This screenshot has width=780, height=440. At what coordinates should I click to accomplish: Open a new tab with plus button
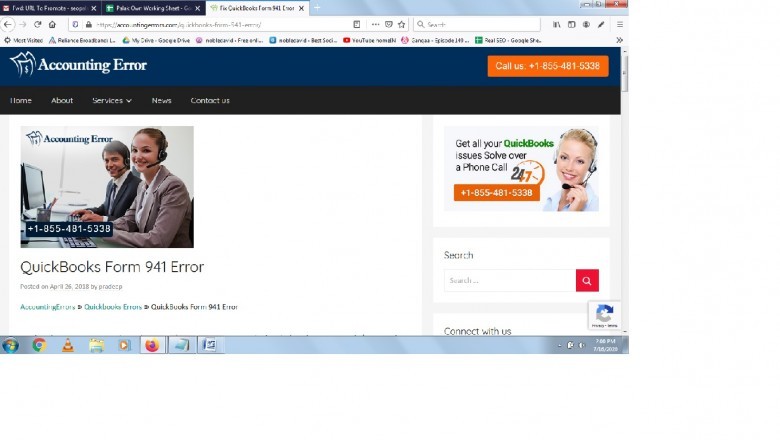(x=317, y=8)
